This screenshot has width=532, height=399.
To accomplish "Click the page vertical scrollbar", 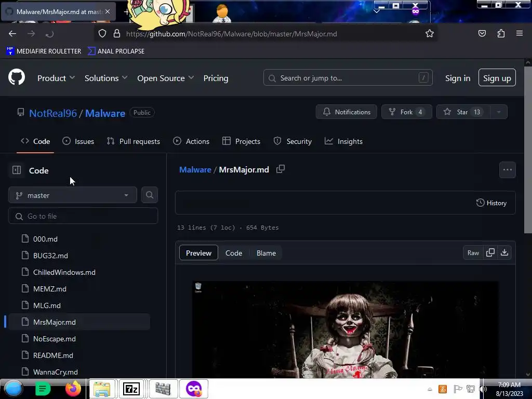I will [x=528, y=149].
